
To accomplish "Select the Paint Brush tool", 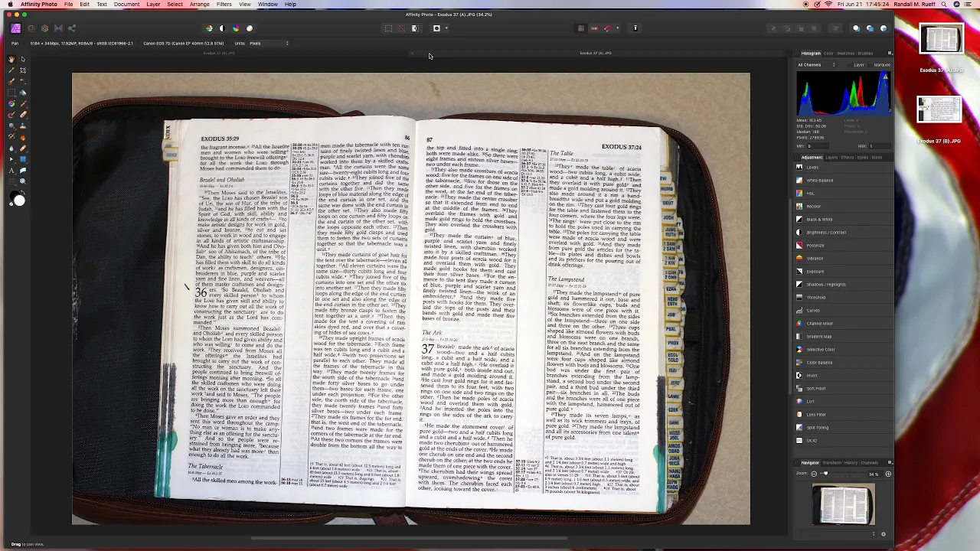I will coord(23,103).
